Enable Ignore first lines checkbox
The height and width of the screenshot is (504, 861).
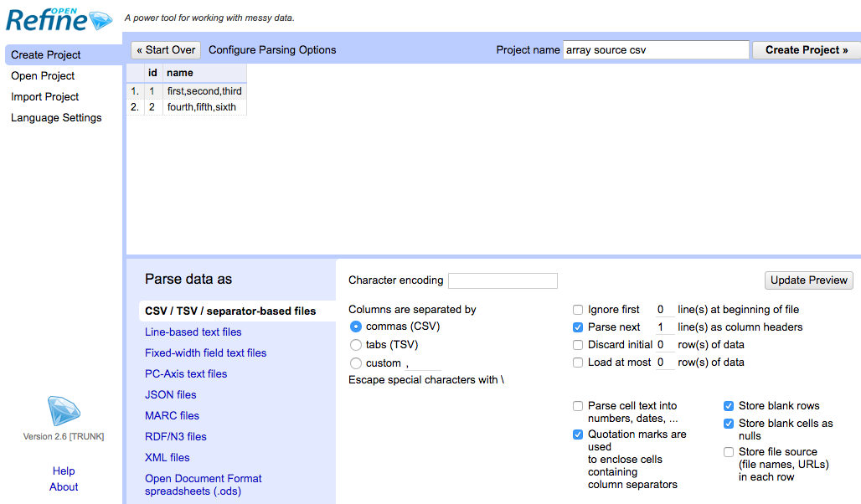(578, 310)
